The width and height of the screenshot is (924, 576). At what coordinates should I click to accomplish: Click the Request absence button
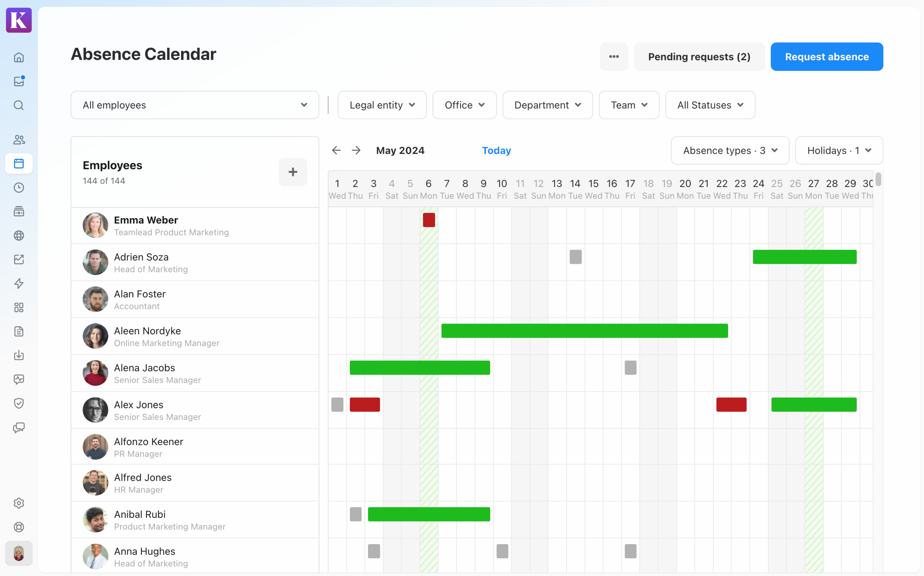click(x=826, y=57)
